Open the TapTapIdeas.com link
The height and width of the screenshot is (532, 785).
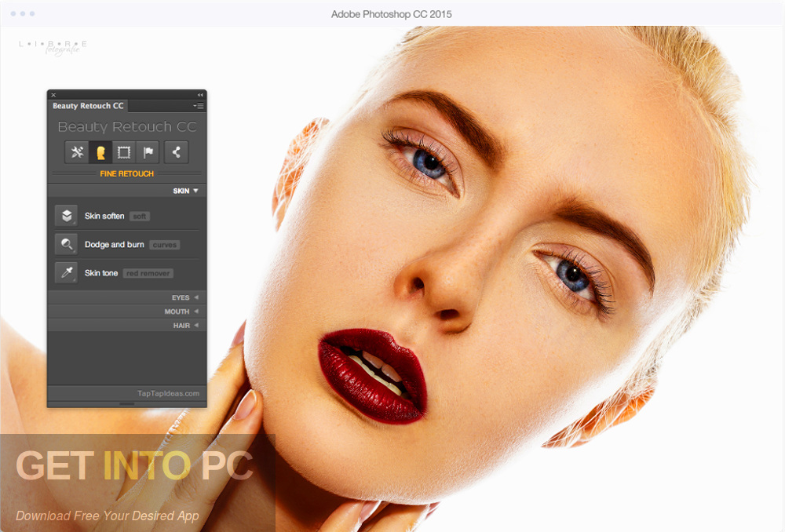168,393
